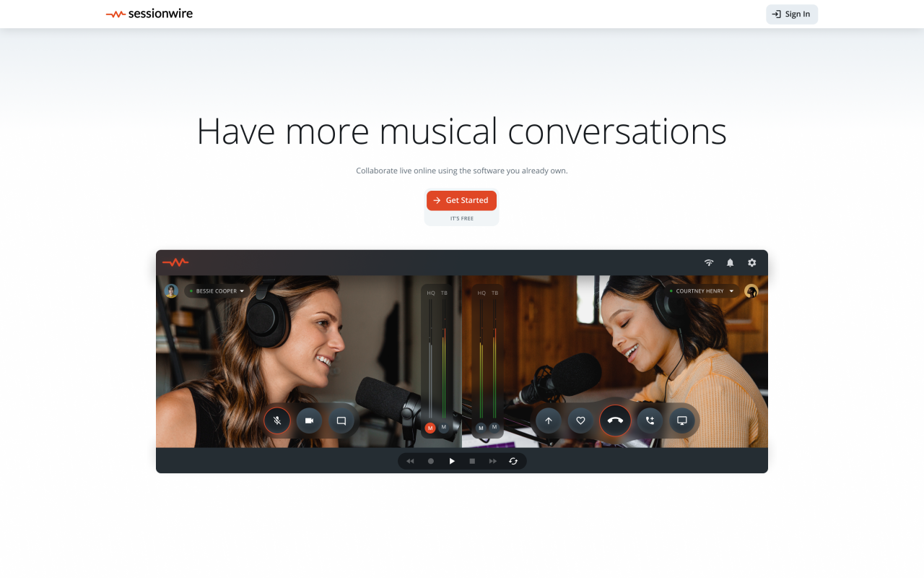Click the play button in the transport bar
This screenshot has height=578, width=924.
(452, 461)
